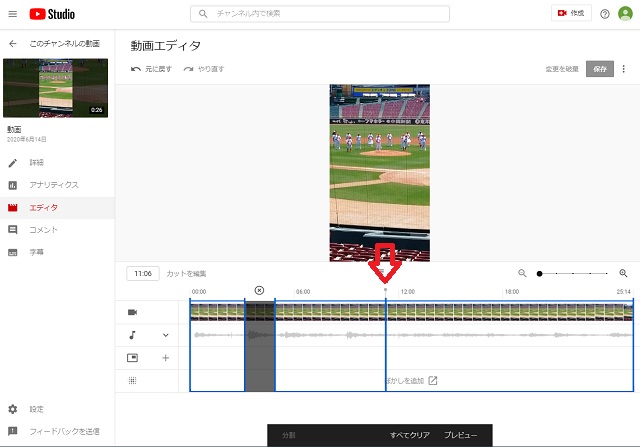Click the end screen track icon
640x447 pixels.
[132, 358]
